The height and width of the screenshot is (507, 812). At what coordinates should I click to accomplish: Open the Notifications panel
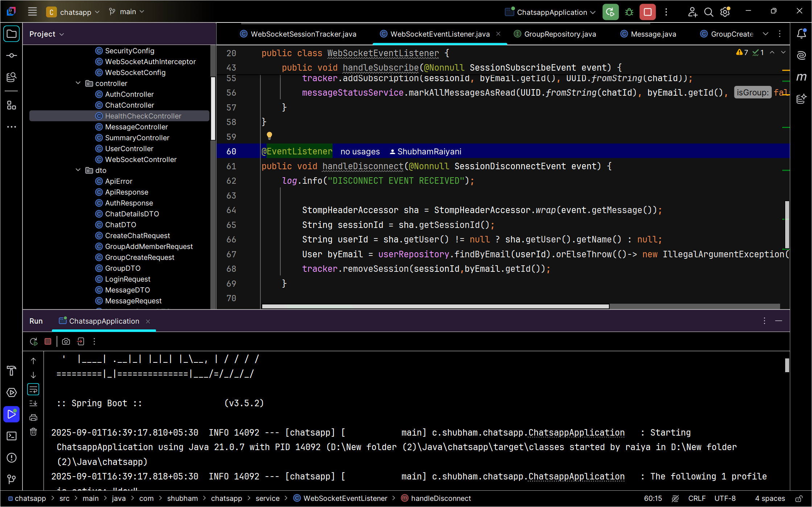[801, 34]
